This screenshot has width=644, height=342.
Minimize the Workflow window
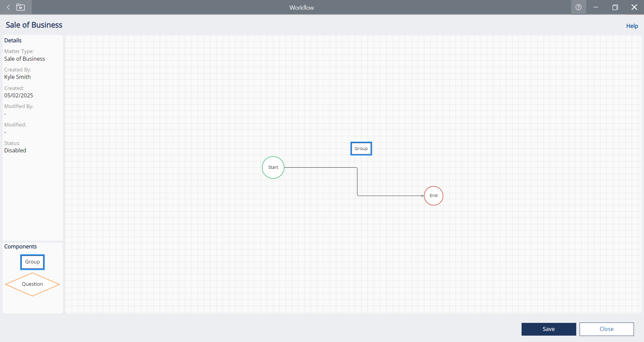(596, 7)
